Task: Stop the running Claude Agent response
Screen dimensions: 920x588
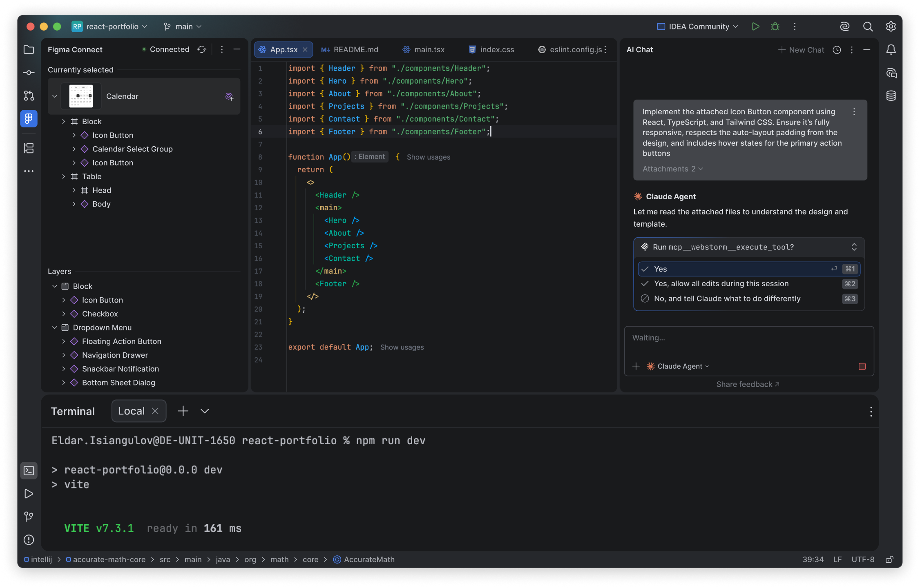Action: coord(862,366)
